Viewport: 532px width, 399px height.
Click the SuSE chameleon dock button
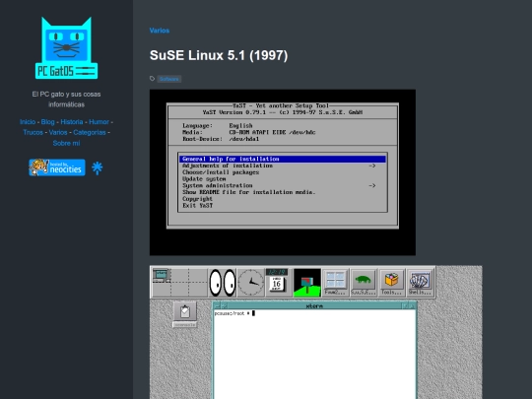click(x=364, y=283)
